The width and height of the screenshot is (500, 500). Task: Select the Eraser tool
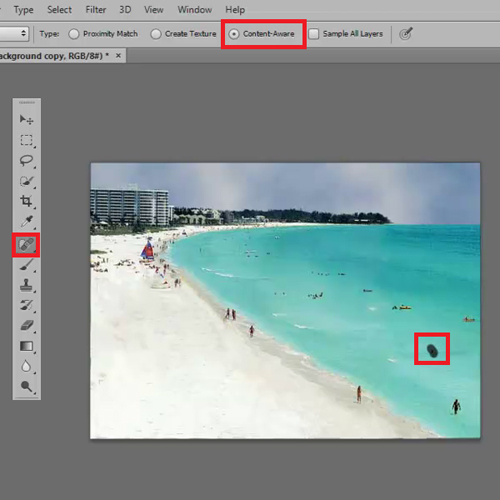point(26,325)
